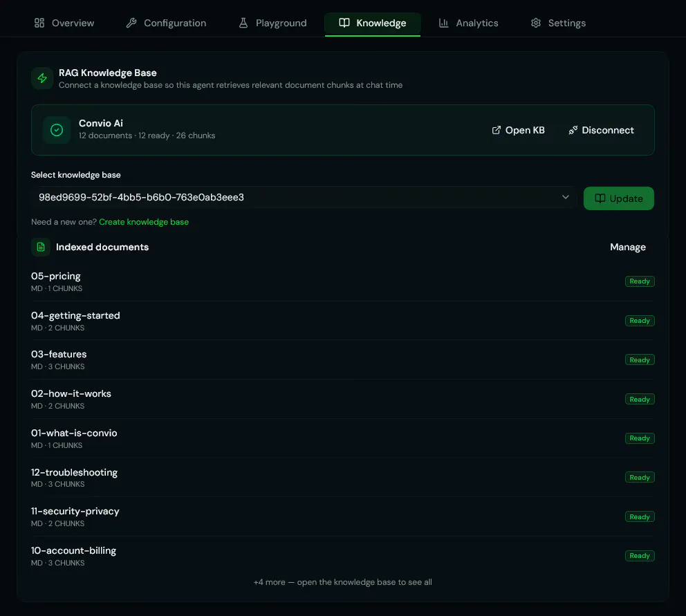Viewport: 686px width, 616px height.
Task: Click the Indexed documents file icon
Action: pyautogui.click(x=41, y=248)
